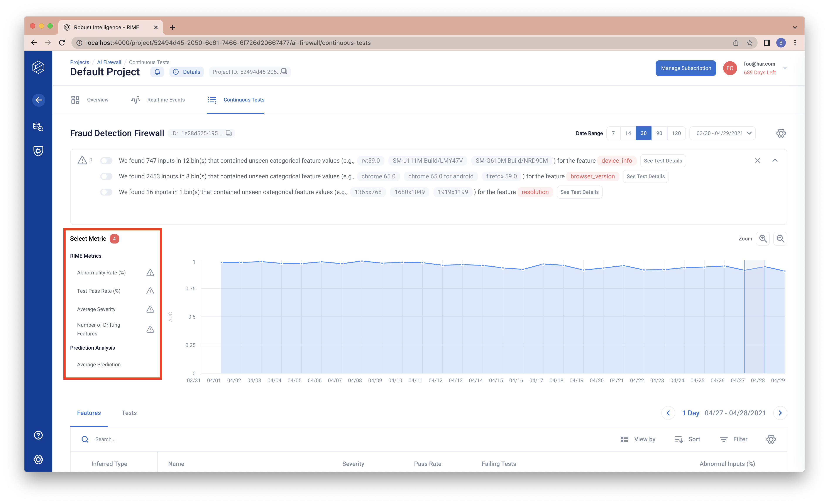The width and height of the screenshot is (829, 504).
Task: Open the sidebar settings gear
Action: click(x=38, y=459)
